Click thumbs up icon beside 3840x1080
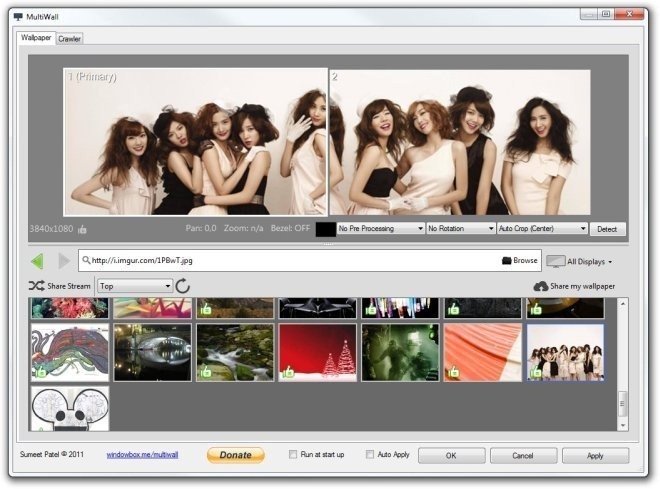Viewport: 660px width, 489px height. pyautogui.click(x=83, y=229)
